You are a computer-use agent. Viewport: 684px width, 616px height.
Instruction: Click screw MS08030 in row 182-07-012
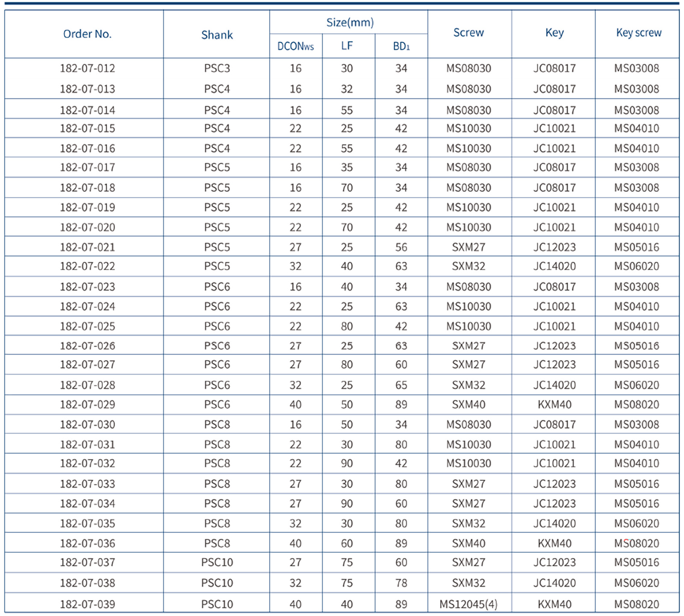(469, 68)
